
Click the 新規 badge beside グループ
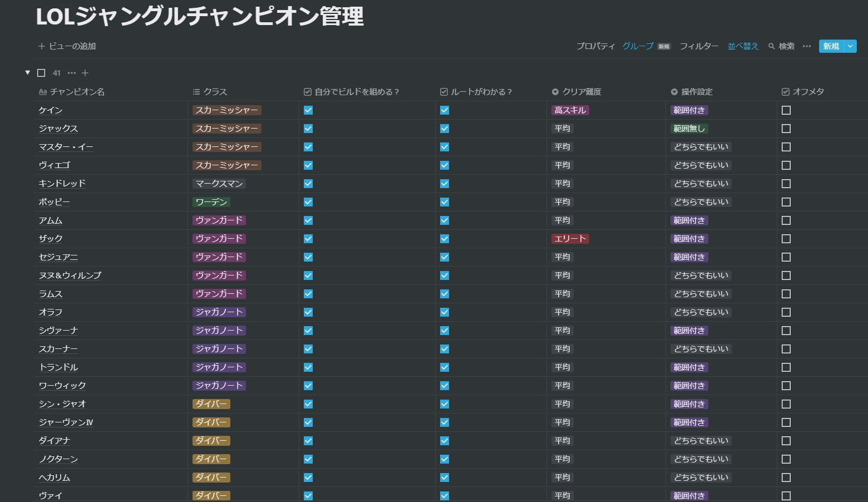664,47
